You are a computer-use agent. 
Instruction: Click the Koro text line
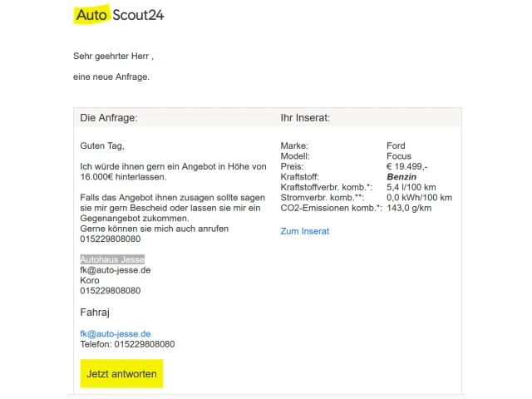click(90, 280)
